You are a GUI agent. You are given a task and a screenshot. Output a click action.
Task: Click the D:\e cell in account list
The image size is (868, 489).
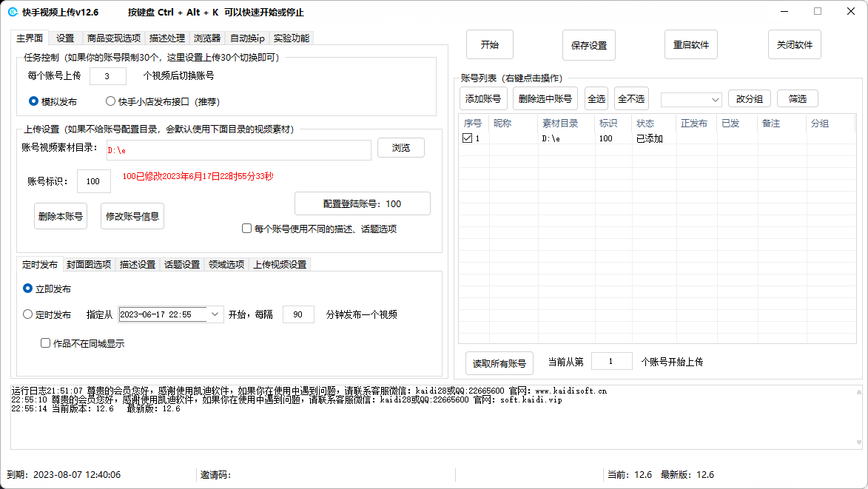(566, 138)
